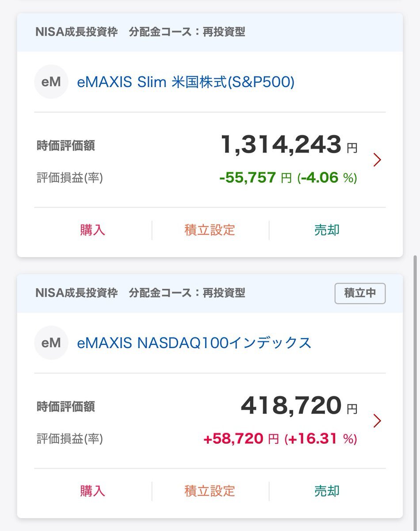Click the 積立中 status badge
420x531 pixels.
tap(360, 293)
